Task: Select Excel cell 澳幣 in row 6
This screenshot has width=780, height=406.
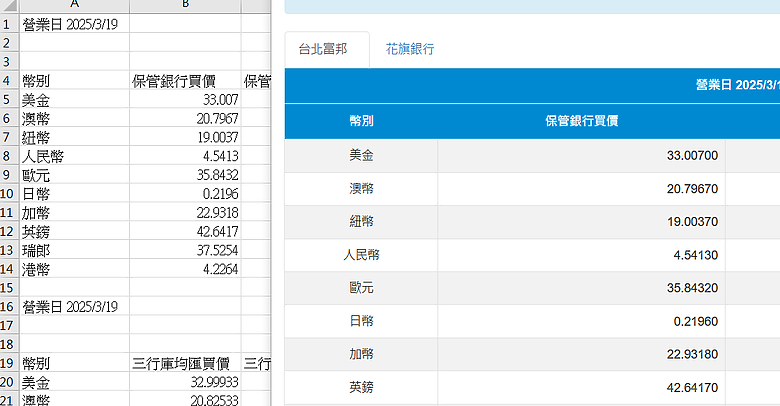Action: click(x=75, y=118)
